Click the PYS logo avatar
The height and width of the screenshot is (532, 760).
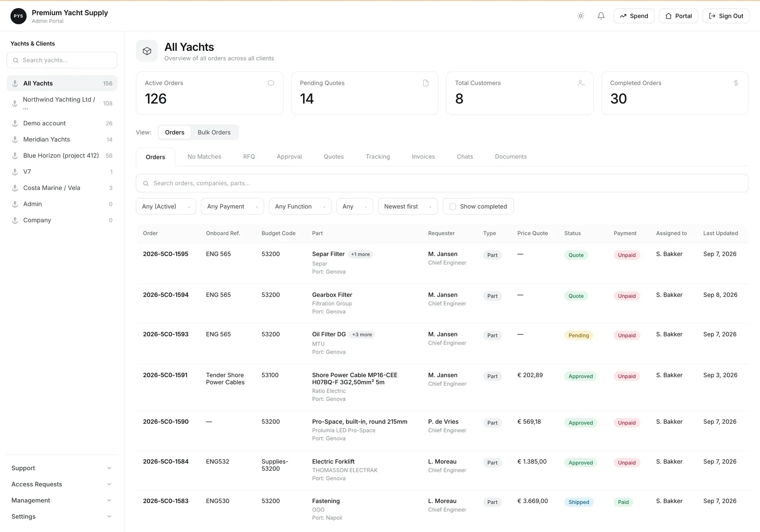click(19, 16)
